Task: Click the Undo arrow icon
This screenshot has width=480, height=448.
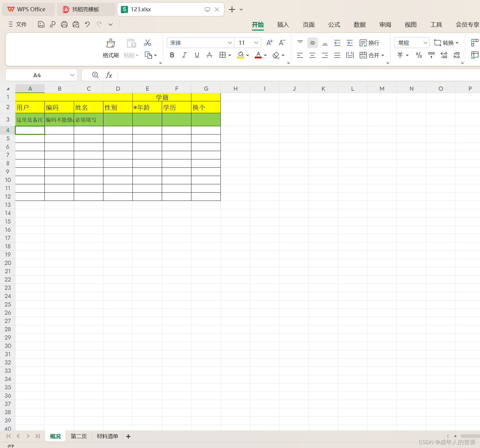Action: 87,24
